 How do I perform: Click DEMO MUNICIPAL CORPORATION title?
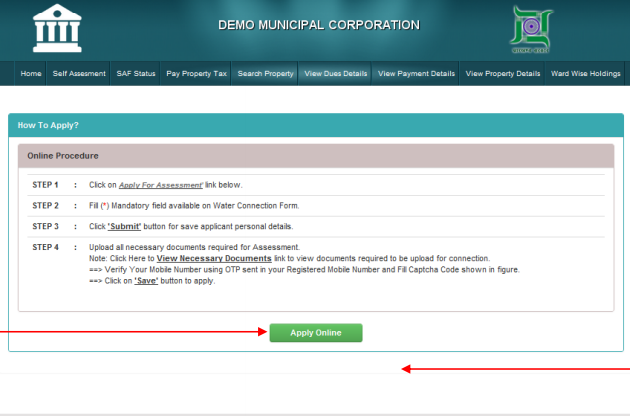(319, 25)
